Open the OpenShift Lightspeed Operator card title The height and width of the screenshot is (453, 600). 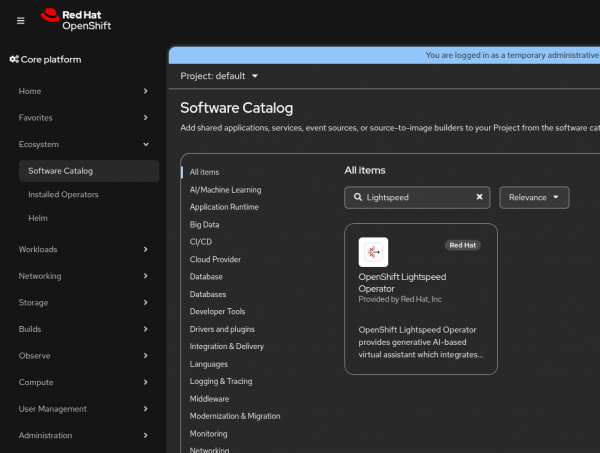(x=402, y=283)
